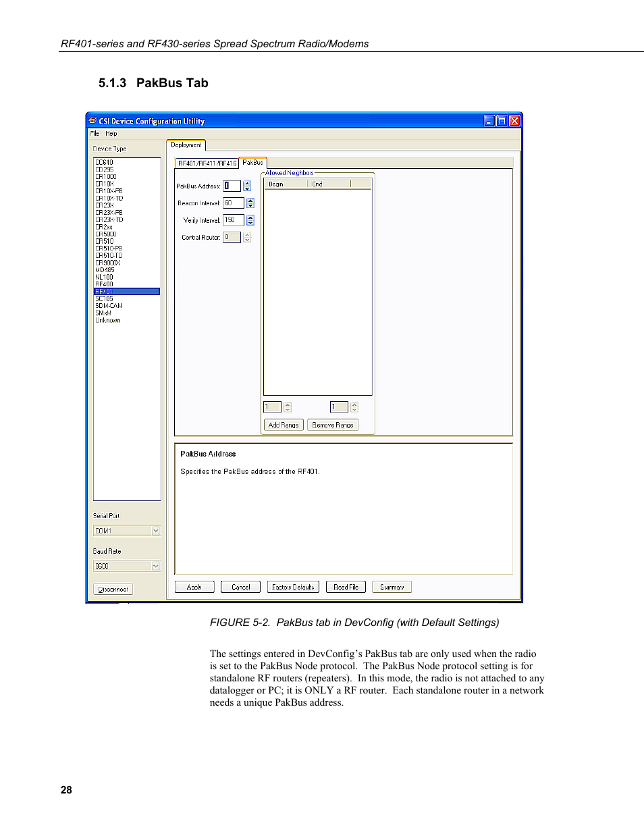Click the Remove Range button
Screen dimensions: 644x834
pyautogui.click(x=333, y=425)
